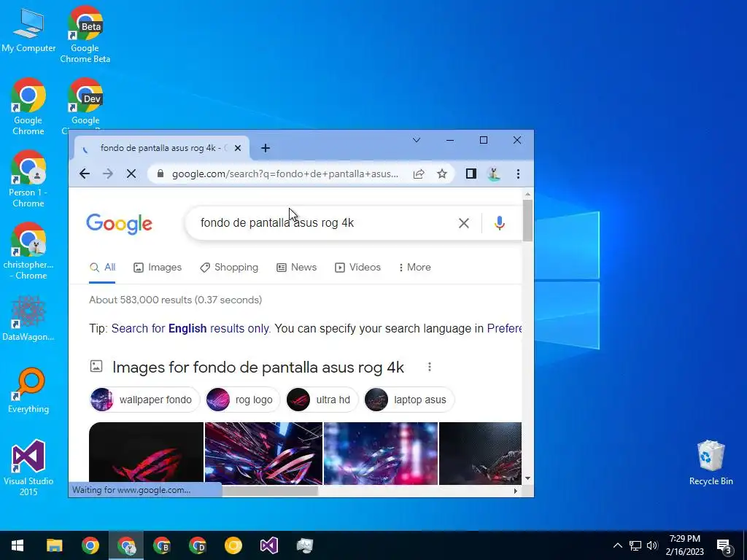The width and height of the screenshot is (747, 560).
Task: Open Visual Studio from taskbar
Action: (x=268, y=545)
